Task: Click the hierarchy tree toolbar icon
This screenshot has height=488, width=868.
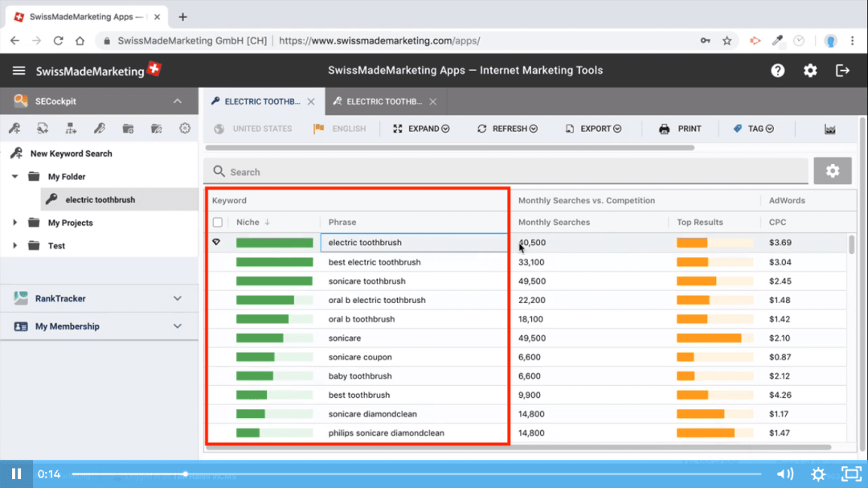Action: [71, 129]
